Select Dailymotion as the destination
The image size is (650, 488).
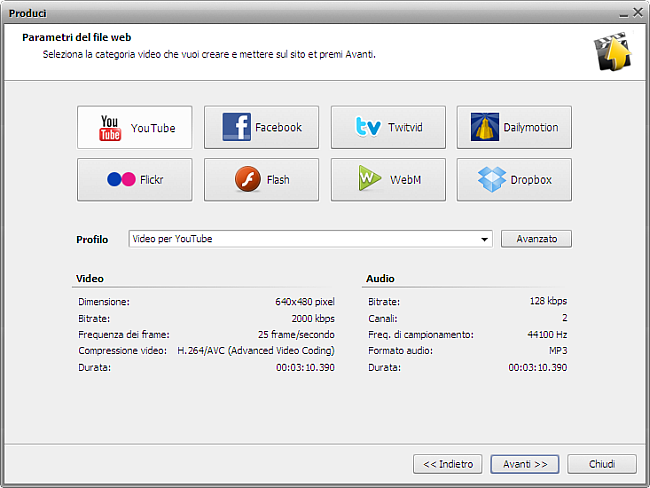point(514,127)
